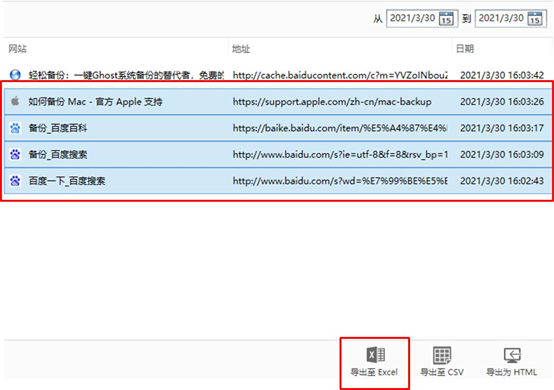The width and height of the screenshot is (554, 390).
Task: Click the date 2021/3/30 16:03:26
Action: click(502, 102)
